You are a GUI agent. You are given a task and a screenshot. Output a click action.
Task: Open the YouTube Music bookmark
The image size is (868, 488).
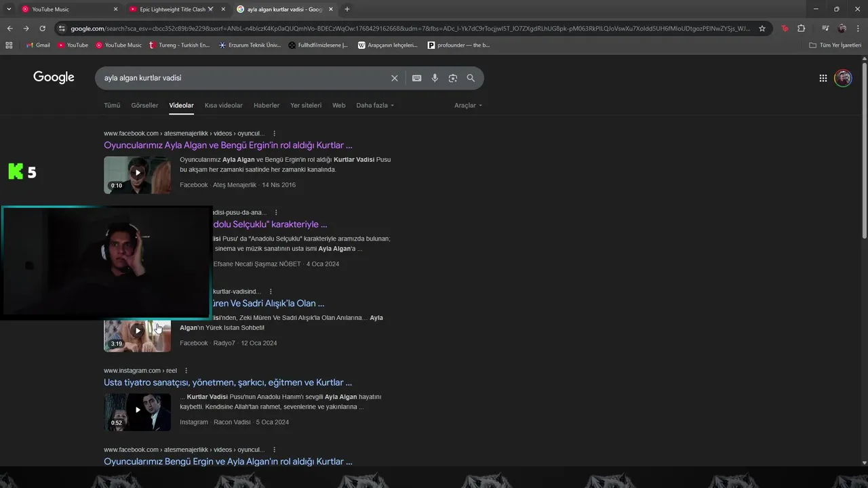click(x=119, y=45)
